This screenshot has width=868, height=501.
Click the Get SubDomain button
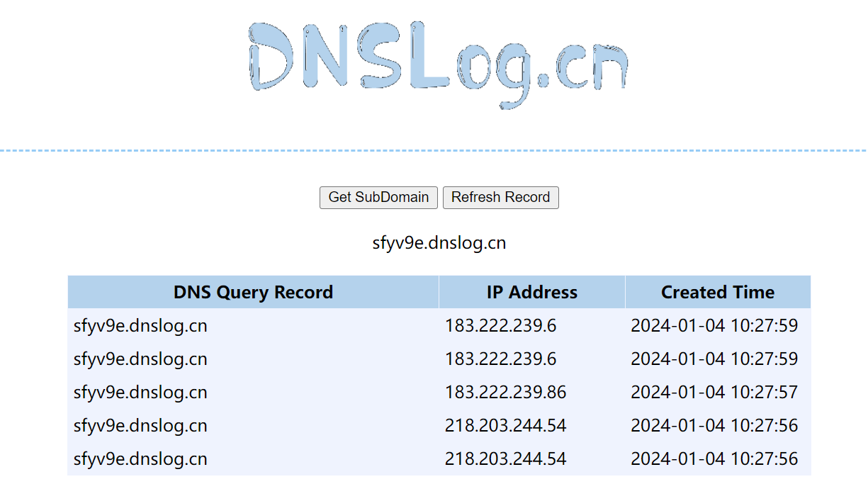coord(378,198)
